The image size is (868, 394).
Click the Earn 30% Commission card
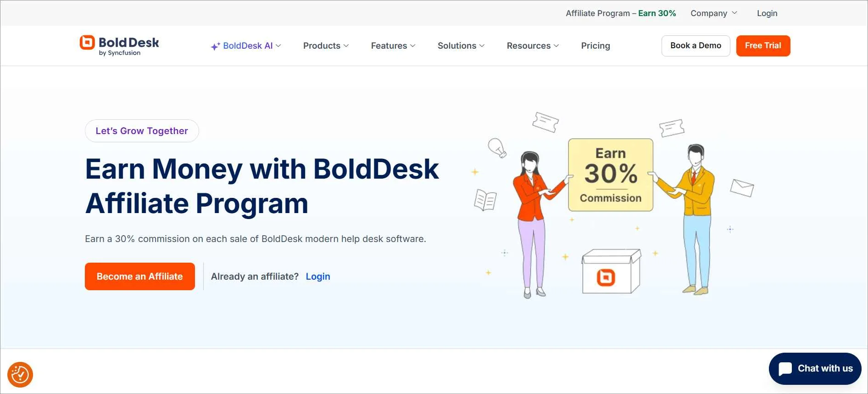611,175
